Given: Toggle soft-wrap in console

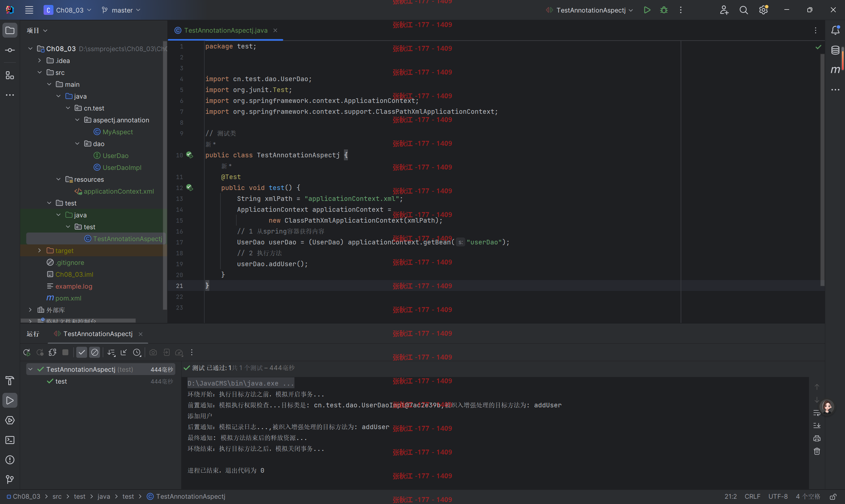Looking at the screenshot, I should pos(817,413).
